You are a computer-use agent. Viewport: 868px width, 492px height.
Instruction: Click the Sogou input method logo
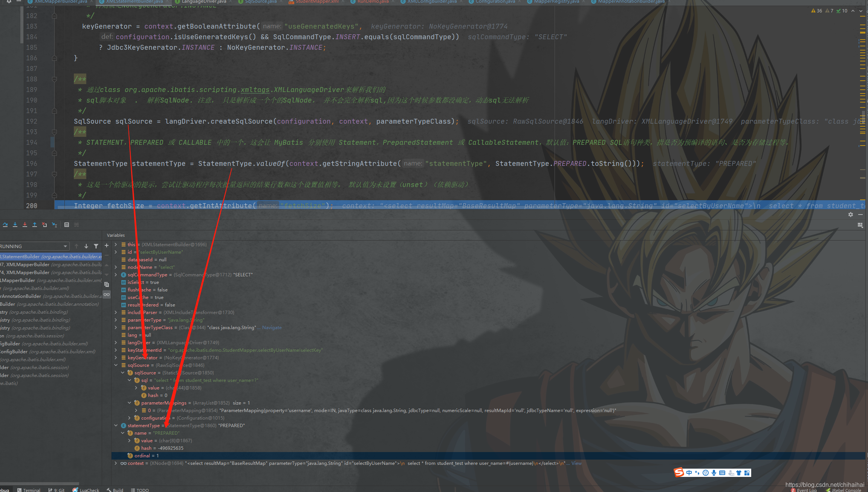click(x=679, y=472)
